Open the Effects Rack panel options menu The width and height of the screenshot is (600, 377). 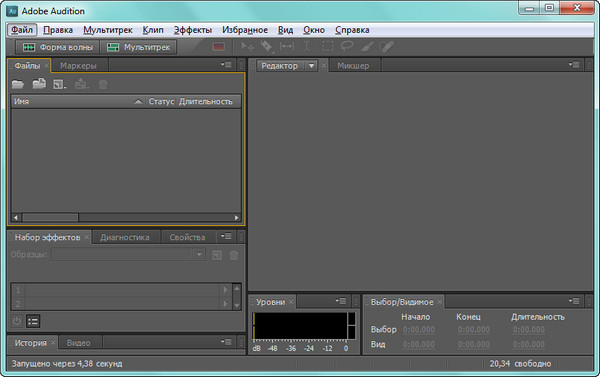pos(226,236)
